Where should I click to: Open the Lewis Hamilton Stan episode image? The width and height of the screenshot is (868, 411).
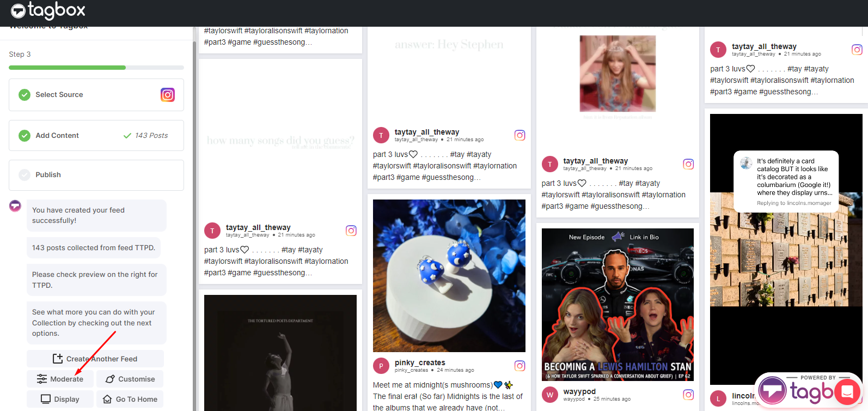click(618, 305)
